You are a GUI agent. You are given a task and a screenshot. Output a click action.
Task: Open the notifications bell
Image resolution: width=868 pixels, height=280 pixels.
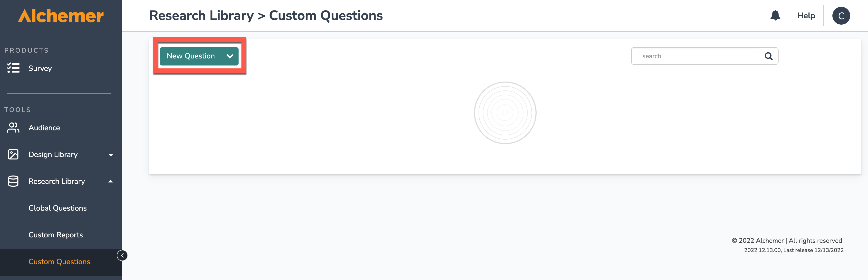coord(775,16)
